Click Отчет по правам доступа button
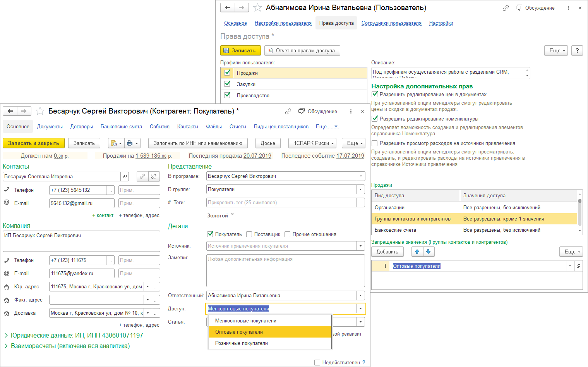Viewport: 588px width, 367px height. (x=302, y=50)
